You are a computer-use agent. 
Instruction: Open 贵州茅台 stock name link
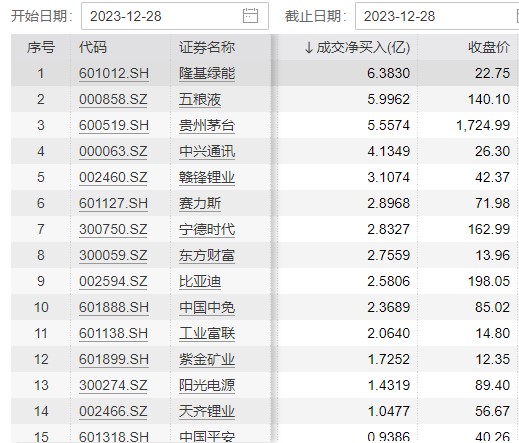coord(207,125)
